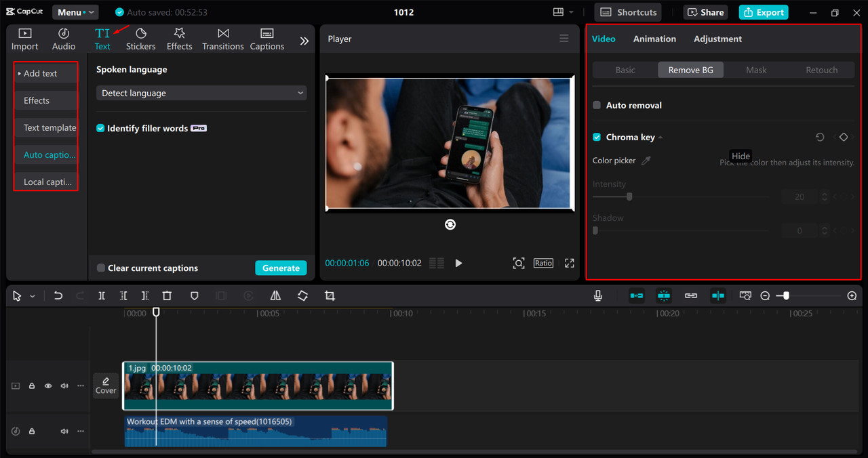Open the Effects tab in top toolbar
This screenshot has width=868, height=458.
pyautogui.click(x=180, y=39)
